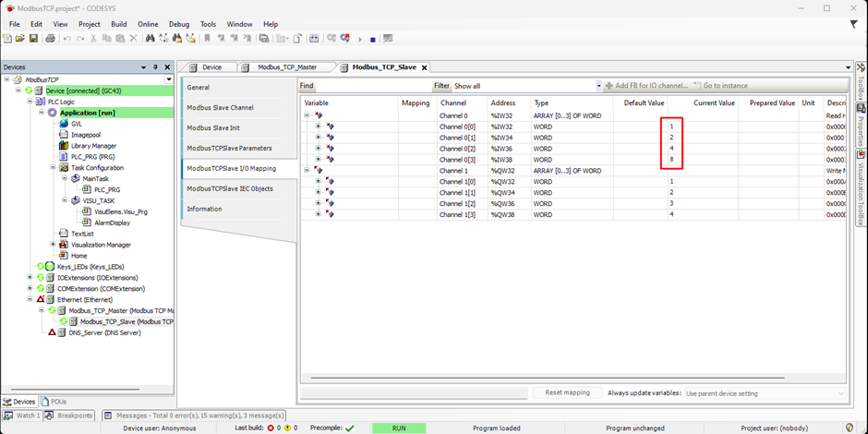Viewport: 868px width, 434px height.
Task: Switch to the Device editor tab
Action: pos(211,67)
